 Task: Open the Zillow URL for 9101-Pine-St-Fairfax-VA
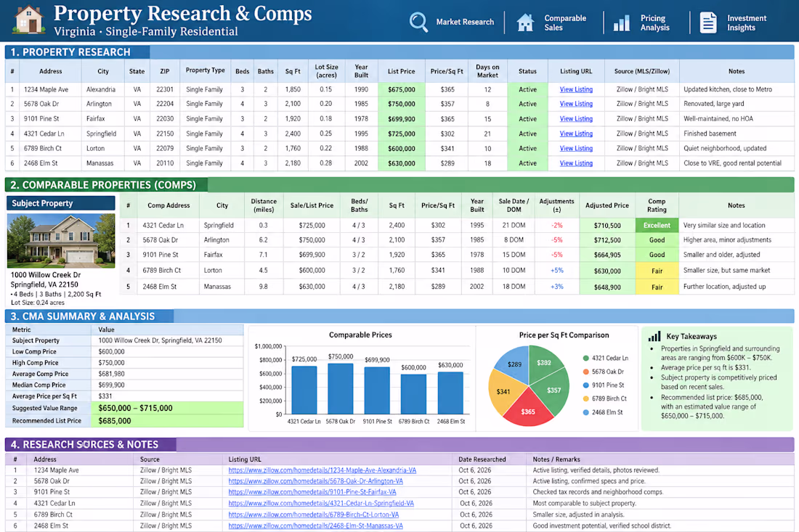point(312,492)
